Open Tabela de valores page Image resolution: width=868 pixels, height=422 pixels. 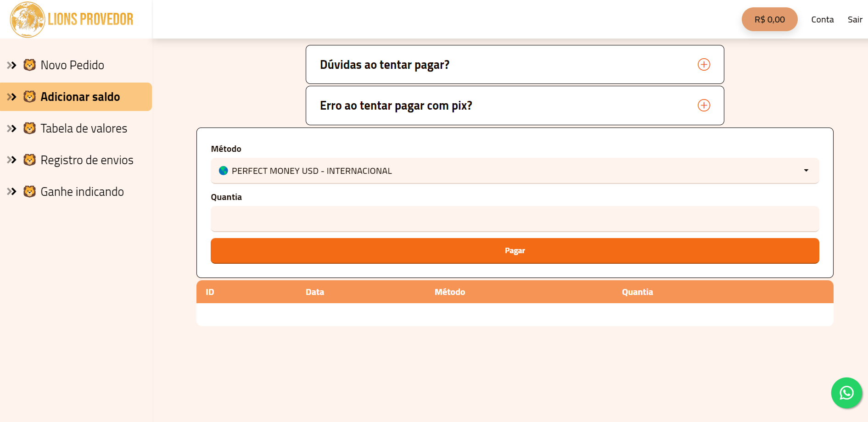pyautogui.click(x=84, y=128)
